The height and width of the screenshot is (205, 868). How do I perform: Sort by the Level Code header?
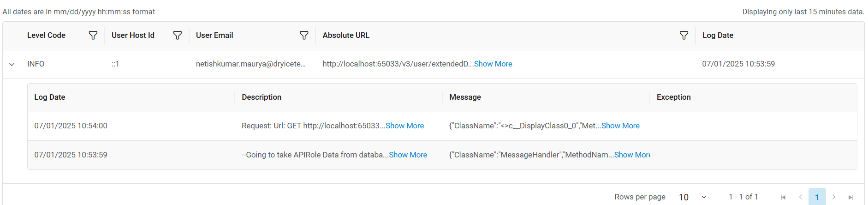pos(46,36)
